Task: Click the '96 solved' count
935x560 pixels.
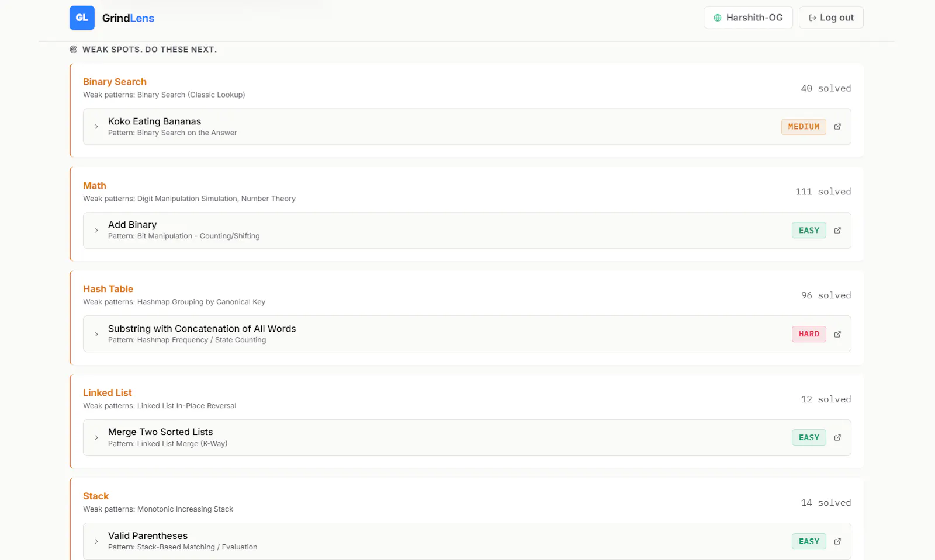Action: tap(826, 295)
